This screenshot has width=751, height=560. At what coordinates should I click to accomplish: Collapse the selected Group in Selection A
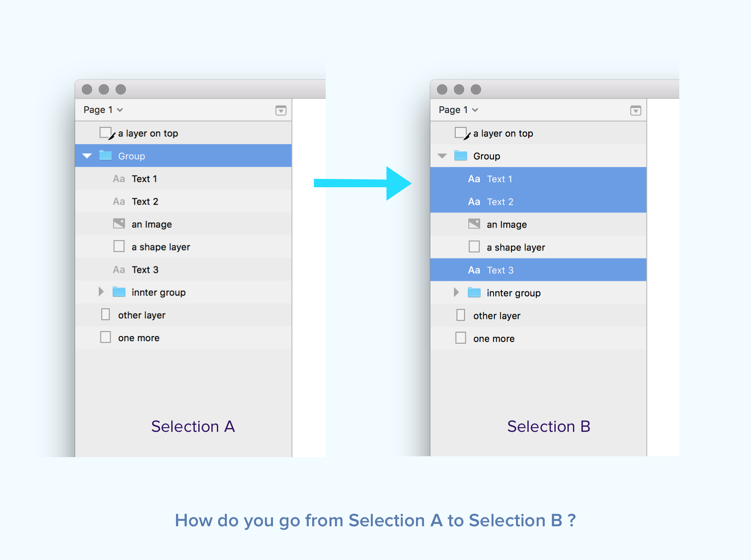tap(87, 156)
